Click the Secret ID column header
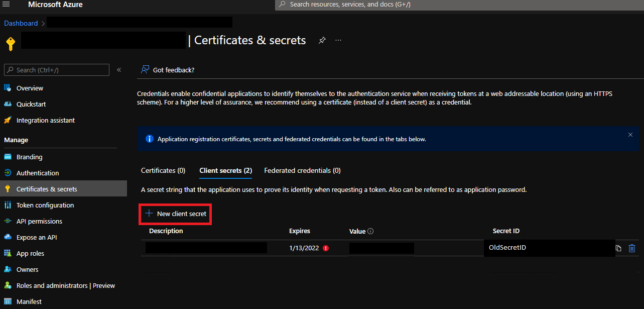The image size is (644, 309). 506,231
